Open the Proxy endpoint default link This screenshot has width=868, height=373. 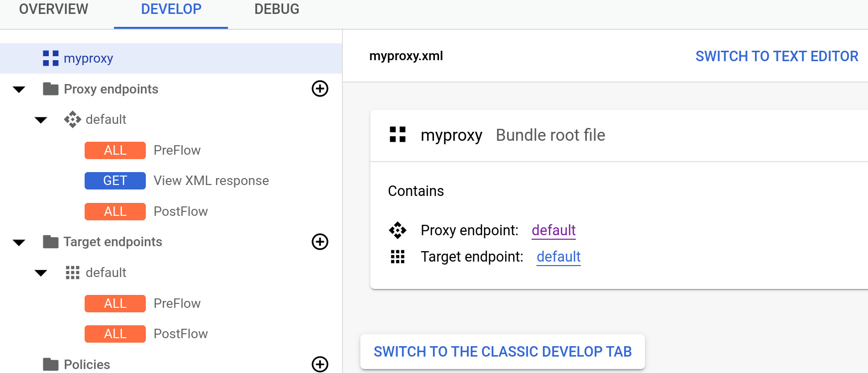coord(553,230)
